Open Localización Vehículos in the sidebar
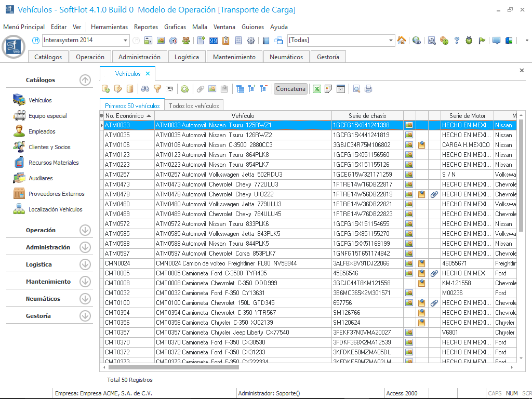This screenshot has width=532, height=399. 55,209
